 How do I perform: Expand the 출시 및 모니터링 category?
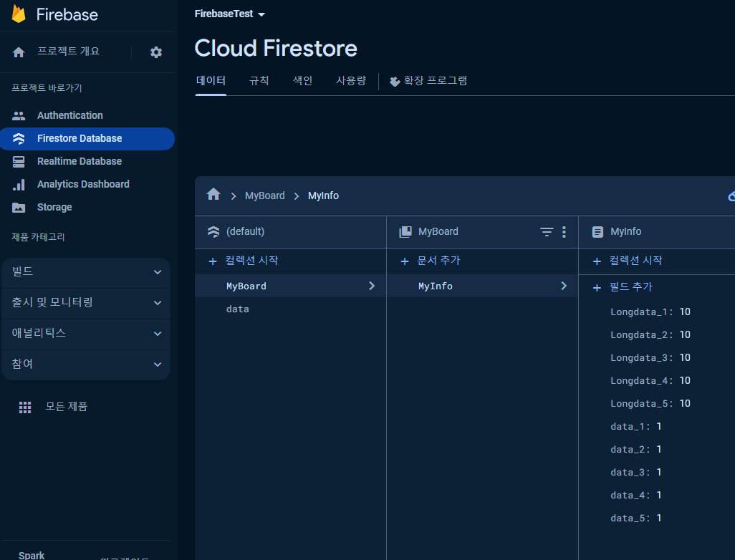[x=86, y=303]
